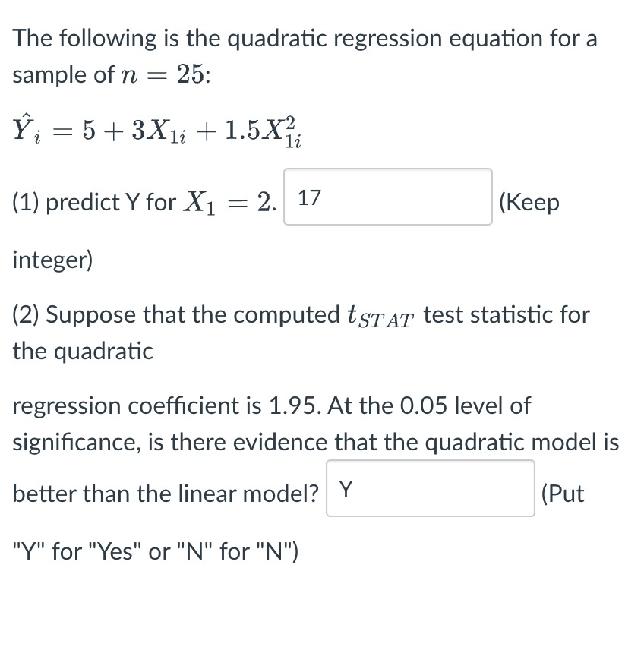Click the text 'Keep integer'
This screenshot has width=644, height=650.
529,202
